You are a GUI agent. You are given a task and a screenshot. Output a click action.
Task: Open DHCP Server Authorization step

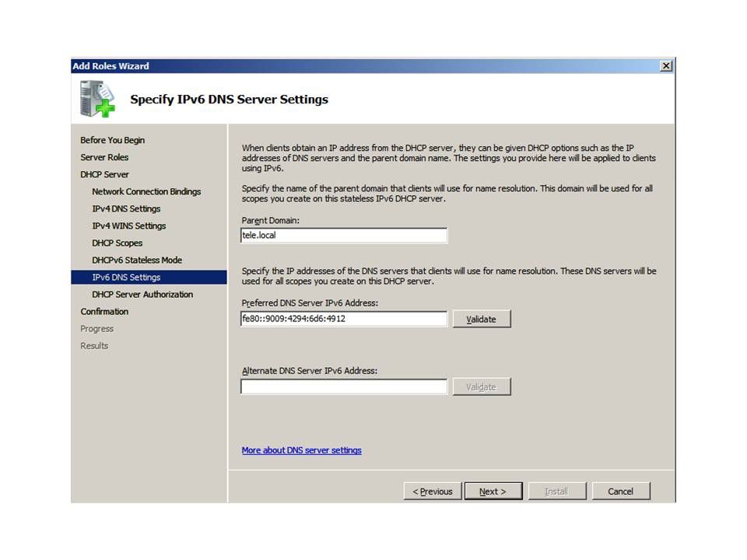tap(142, 294)
